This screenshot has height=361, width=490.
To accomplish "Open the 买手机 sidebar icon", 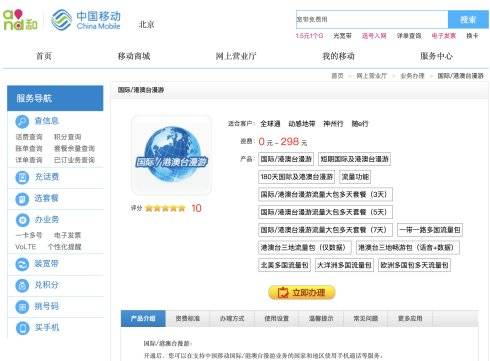I will pos(22,328).
